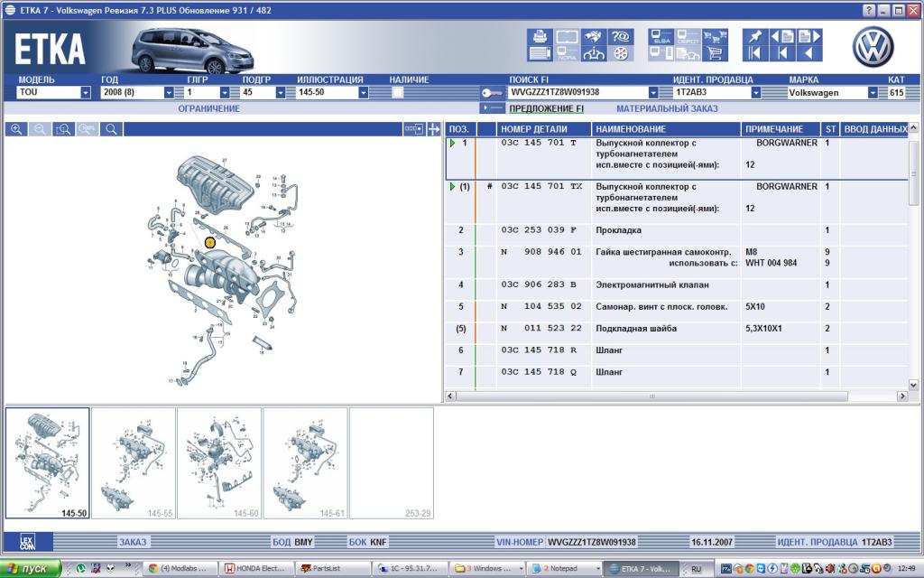Select illustration thumbnail 145-61
Viewport: 924px width, 578px height.
pyautogui.click(x=305, y=463)
